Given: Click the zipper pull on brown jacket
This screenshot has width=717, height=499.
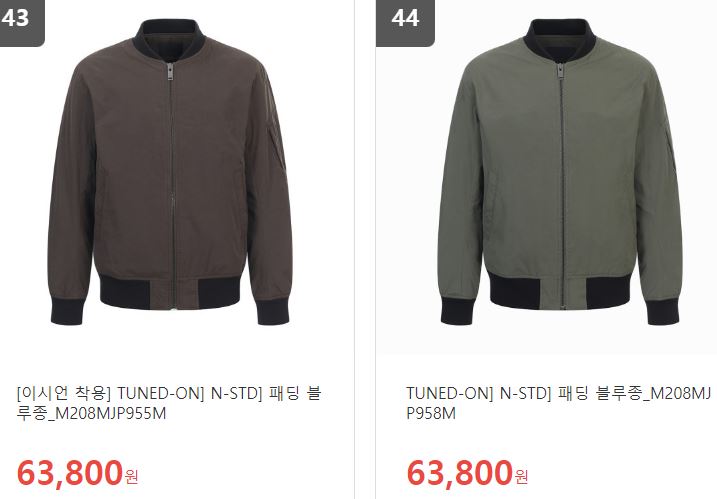Looking at the screenshot, I should pos(170,72).
